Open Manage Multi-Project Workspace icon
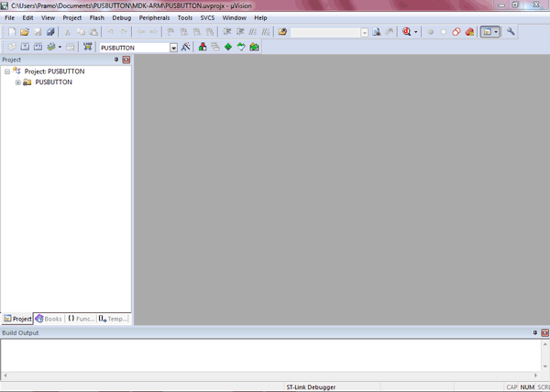Screen dimensions: 550x392 click(x=215, y=47)
